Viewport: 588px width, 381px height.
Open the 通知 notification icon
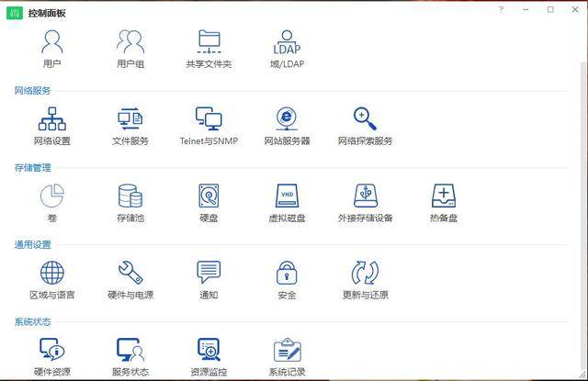(209, 273)
